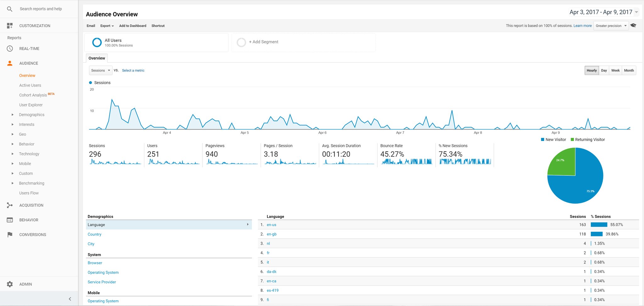Click Add to Dashboard
This screenshot has height=306, width=644.
click(132, 25)
